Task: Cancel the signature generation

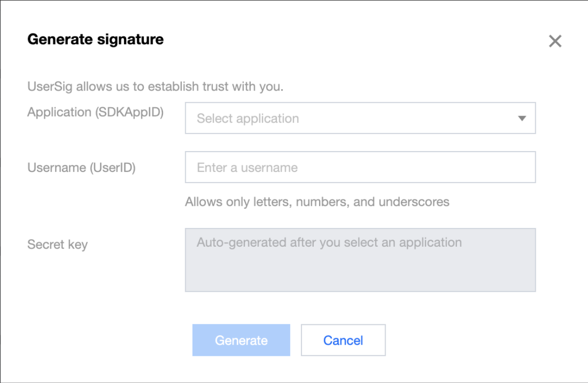Action: [343, 340]
